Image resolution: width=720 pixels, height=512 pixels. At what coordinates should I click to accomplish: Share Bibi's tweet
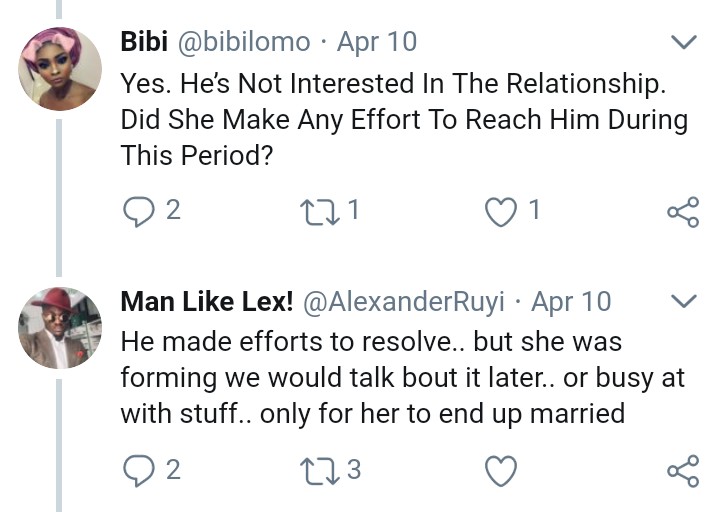(682, 211)
